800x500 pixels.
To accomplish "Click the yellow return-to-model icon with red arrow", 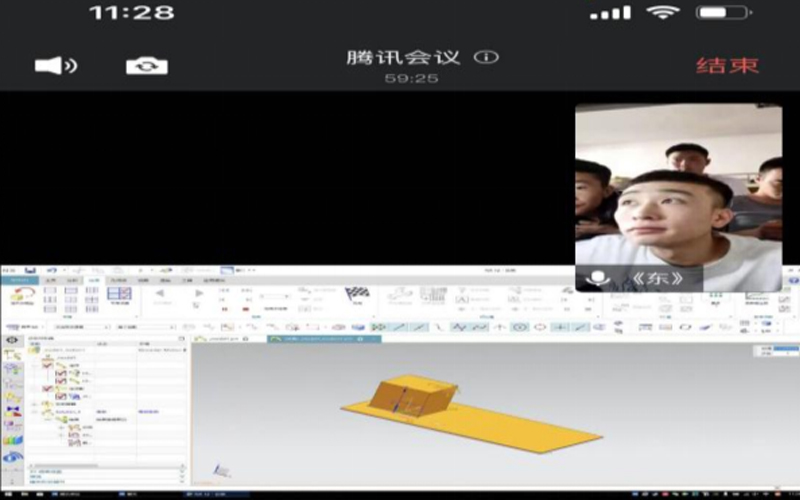I will pyautogui.click(x=22, y=294).
